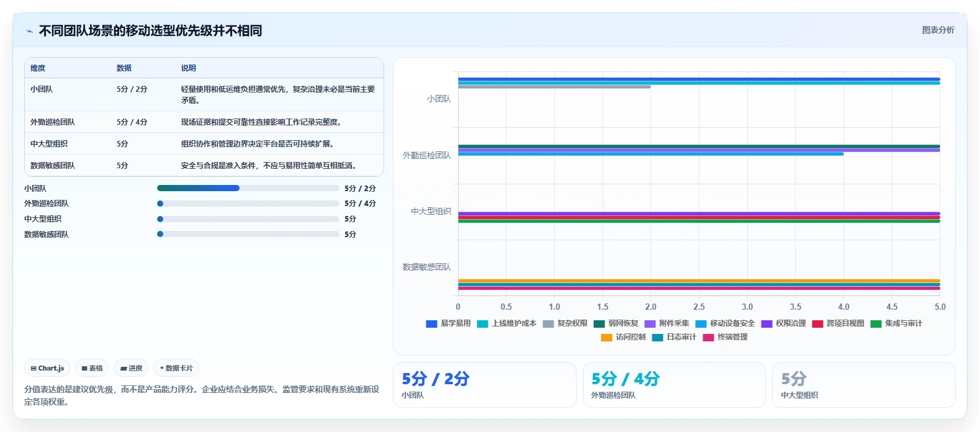The height and width of the screenshot is (432, 980).
Task: Click the 5.0 tick on the x-axis
Action: 940,307
